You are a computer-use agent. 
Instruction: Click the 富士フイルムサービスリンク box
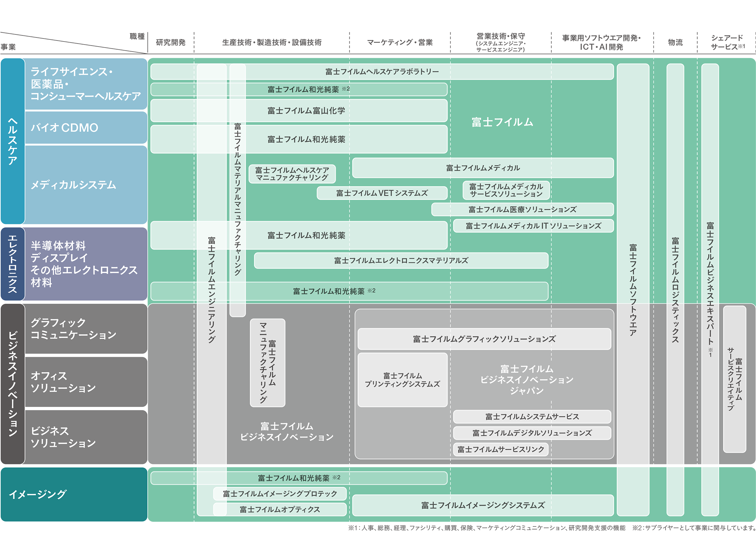point(501,450)
